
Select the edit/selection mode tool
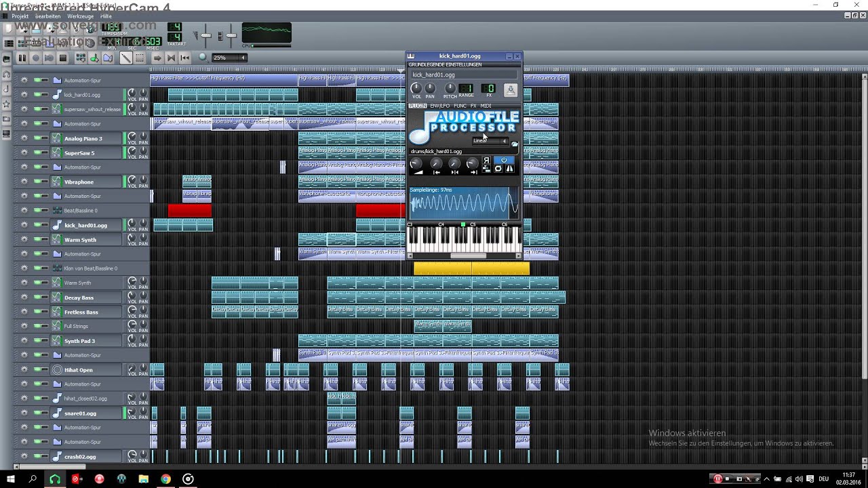[140, 58]
